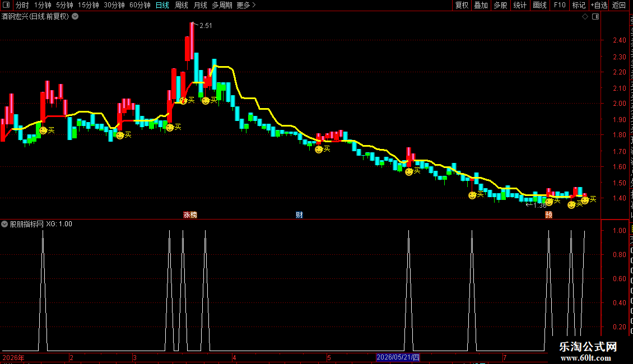The image size is (633, 364).
Task: Open the F10 company info
Action: [559, 5]
